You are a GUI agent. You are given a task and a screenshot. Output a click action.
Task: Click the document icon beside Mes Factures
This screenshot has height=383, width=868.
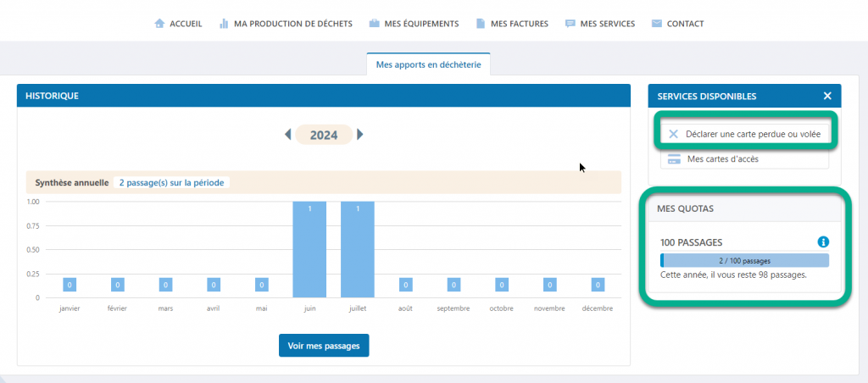click(x=481, y=24)
